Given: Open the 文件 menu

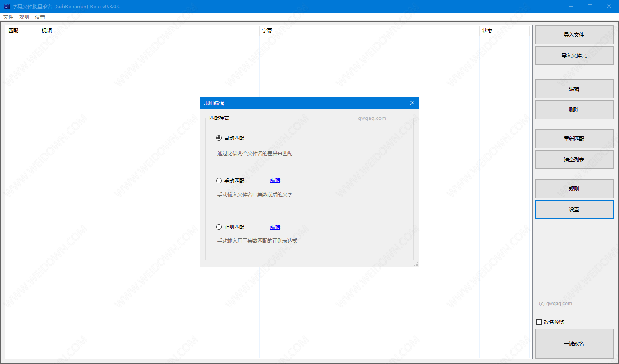Looking at the screenshot, I should point(8,17).
